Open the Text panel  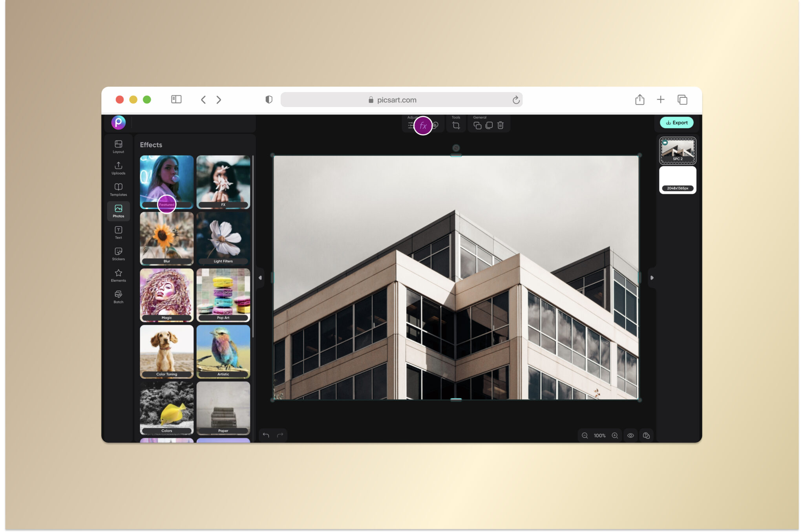coord(118,232)
